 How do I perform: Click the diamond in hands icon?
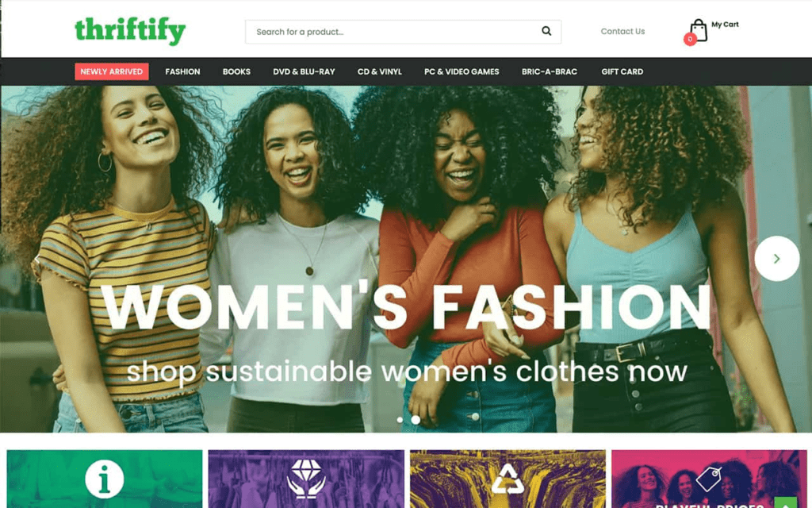point(306,479)
